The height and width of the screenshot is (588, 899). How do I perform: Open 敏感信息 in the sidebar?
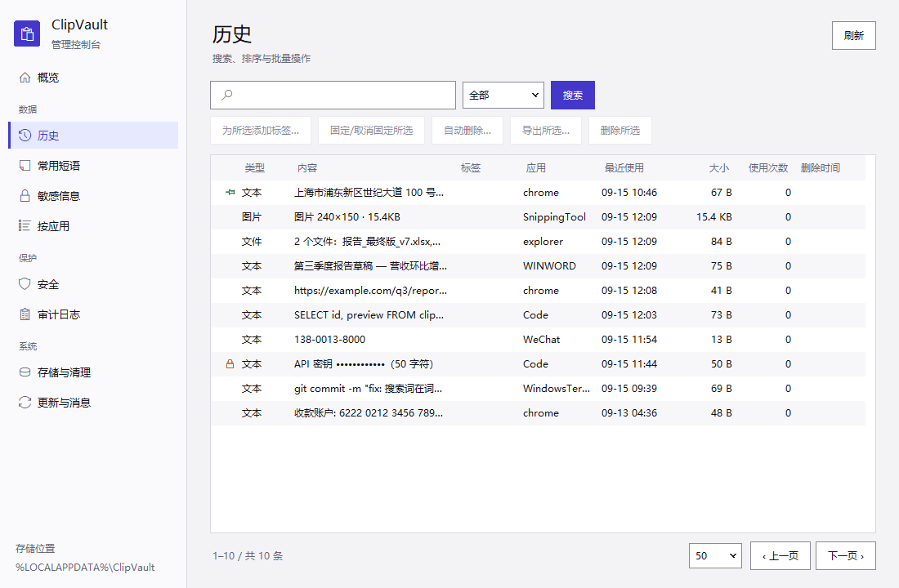click(93, 196)
